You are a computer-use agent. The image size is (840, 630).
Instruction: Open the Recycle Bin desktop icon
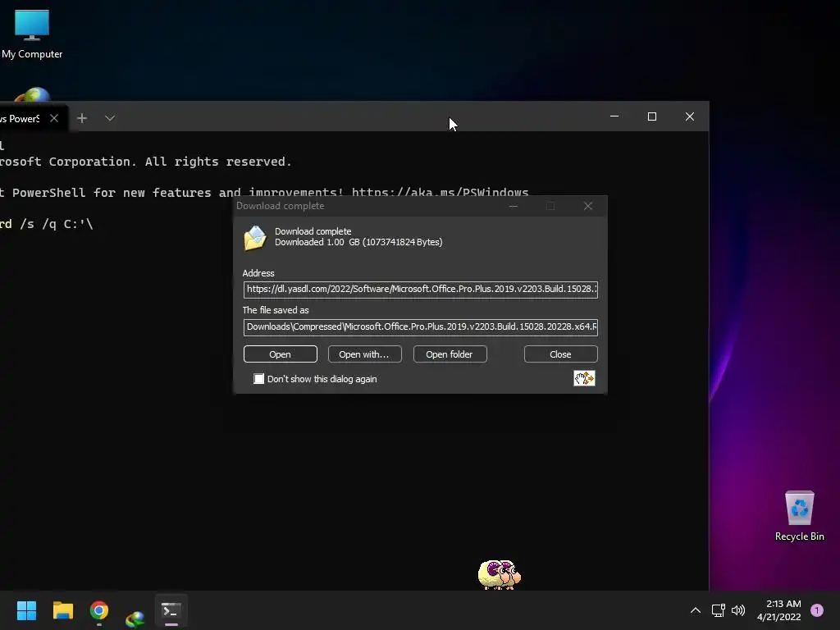point(799,516)
